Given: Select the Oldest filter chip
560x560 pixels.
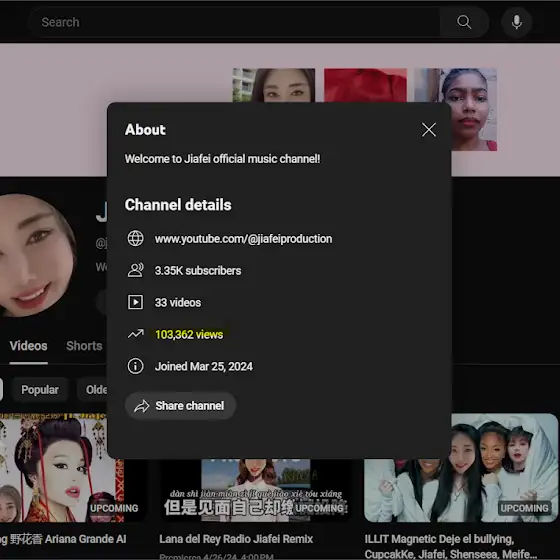Looking at the screenshot, I should (92, 390).
